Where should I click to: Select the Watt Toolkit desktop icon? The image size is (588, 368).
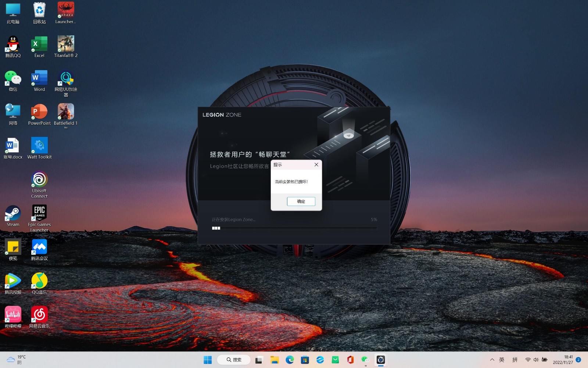pyautogui.click(x=39, y=149)
